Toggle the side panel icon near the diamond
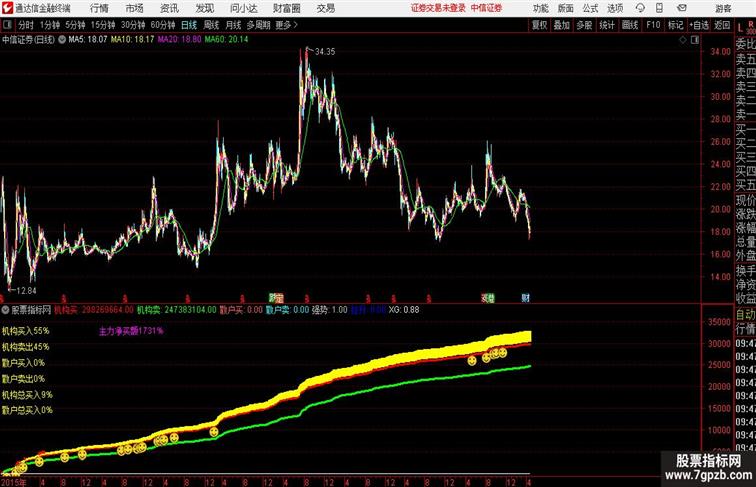Screen dimensions: 756x487 point(695,40)
